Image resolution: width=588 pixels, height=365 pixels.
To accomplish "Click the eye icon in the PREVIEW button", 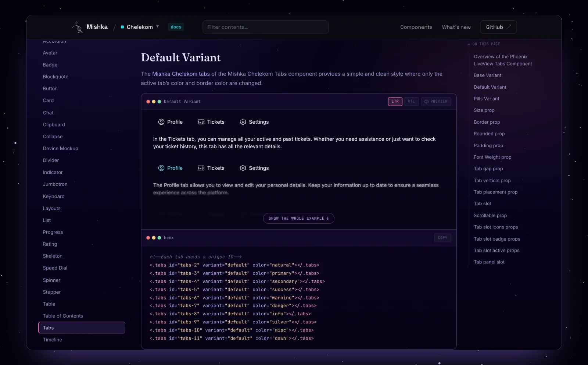I will 427,102.
